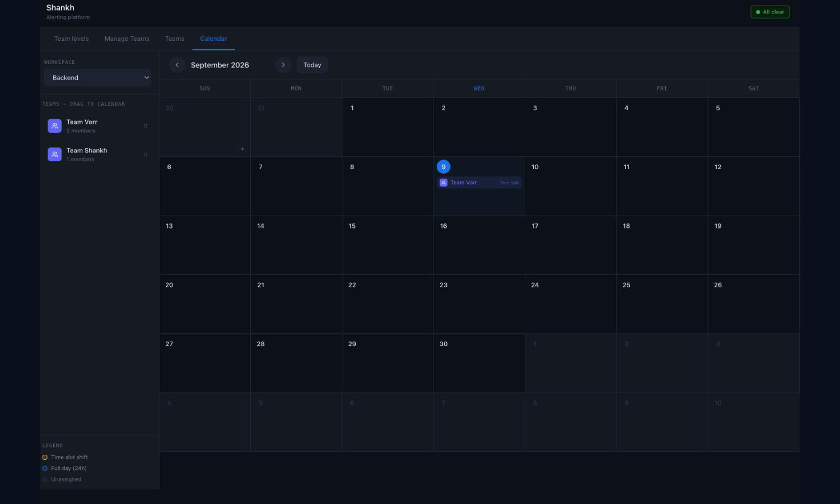The width and height of the screenshot is (840, 504).
Task: Open the Manage Teams tab
Action: coord(127,39)
